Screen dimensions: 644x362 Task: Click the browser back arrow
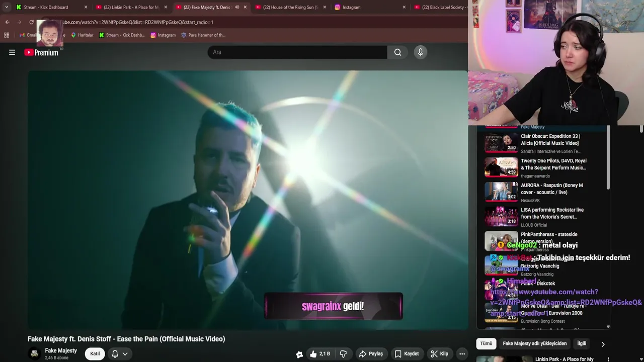pyautogui.click(x=7, y=22)
